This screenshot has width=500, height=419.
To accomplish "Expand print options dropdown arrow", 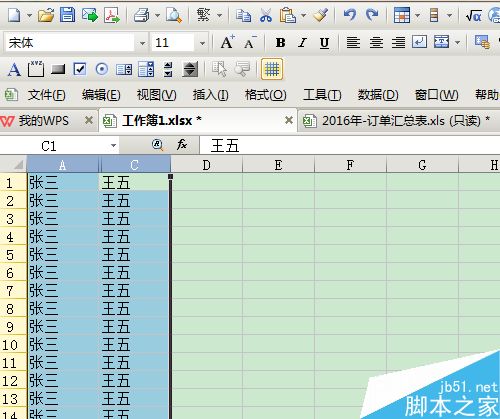I will point(157,15).
